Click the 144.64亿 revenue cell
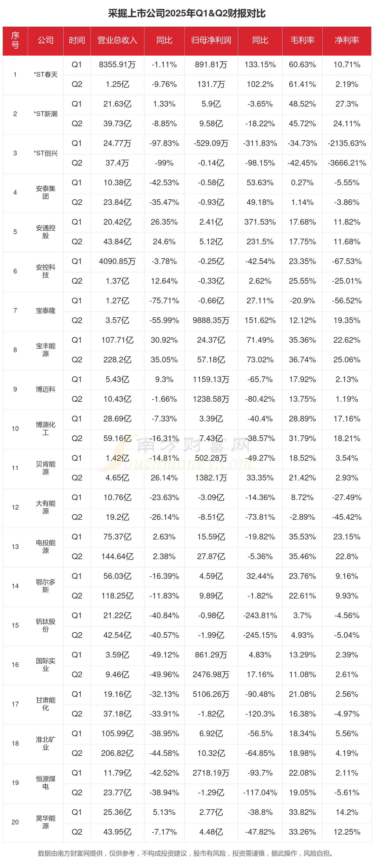This screenshot has height=868, width=374. (x=117, y=556)
